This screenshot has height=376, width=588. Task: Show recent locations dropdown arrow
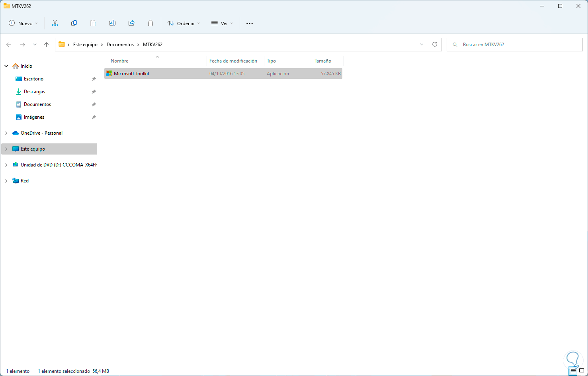point(35,45)
